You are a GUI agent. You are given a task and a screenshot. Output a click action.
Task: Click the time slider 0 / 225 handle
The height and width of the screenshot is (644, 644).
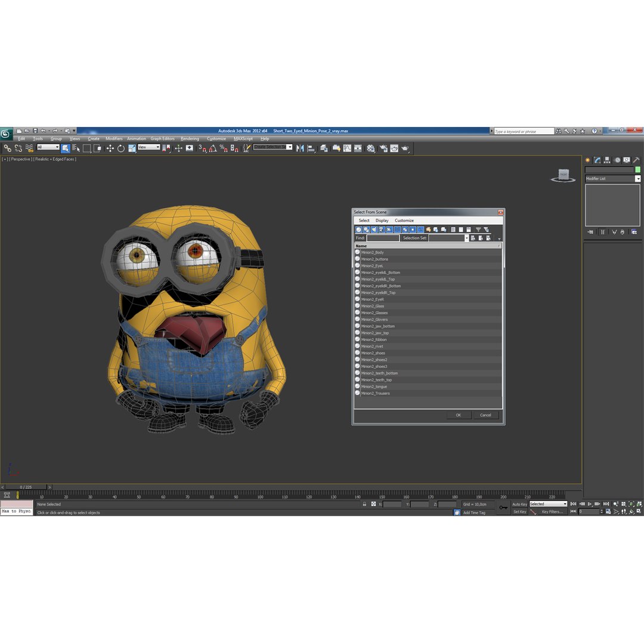[x=26, y=487]
